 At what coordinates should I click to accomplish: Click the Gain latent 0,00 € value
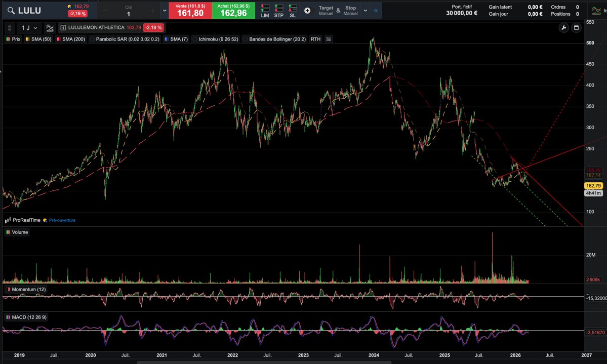coord(535,7)
